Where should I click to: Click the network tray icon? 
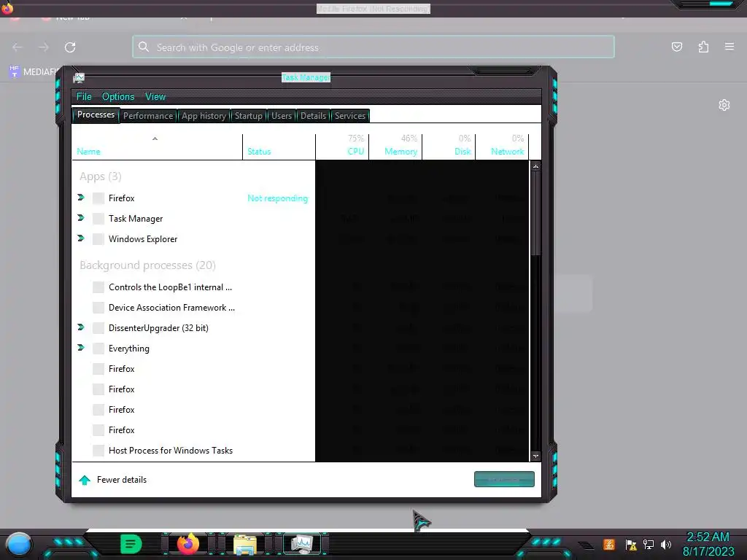click(649, 544)
